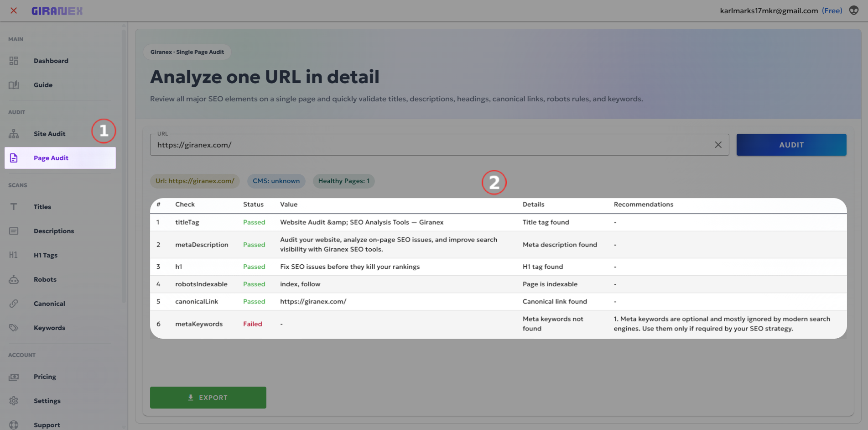Open account Settings
Screen dimensions: 868x430
60,401
